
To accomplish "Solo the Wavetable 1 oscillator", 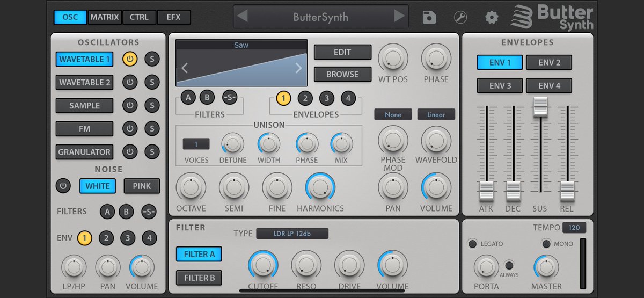I will [152, 59].
